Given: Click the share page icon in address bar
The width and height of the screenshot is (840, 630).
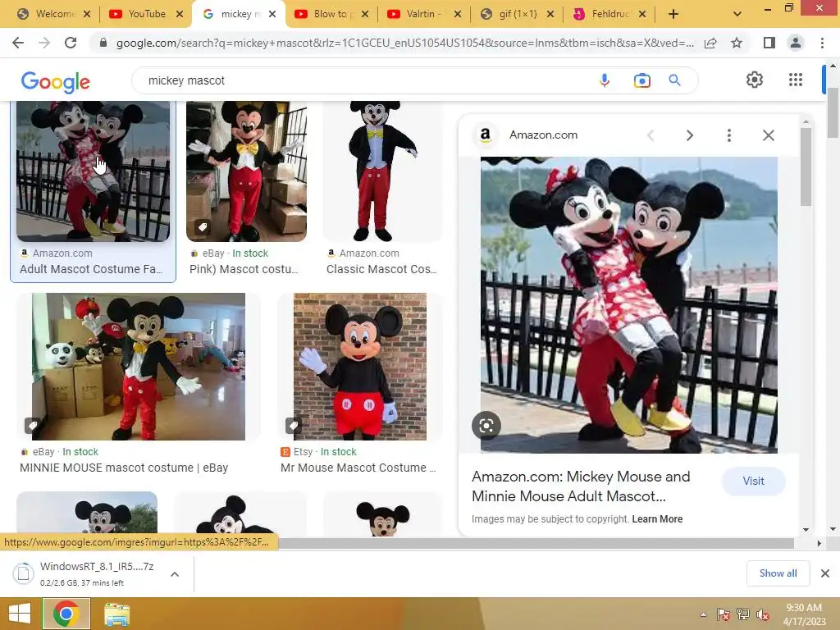Looking at the screenshot, I should [x=710, y=43].
